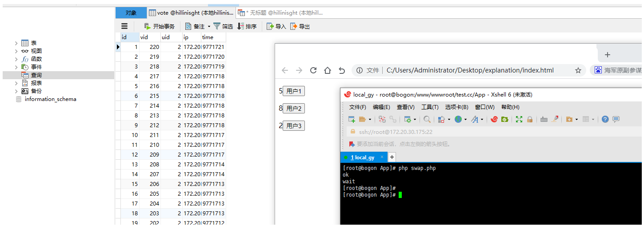644x230 pixels.
Task: Click browser home icon
Action: 328,70
